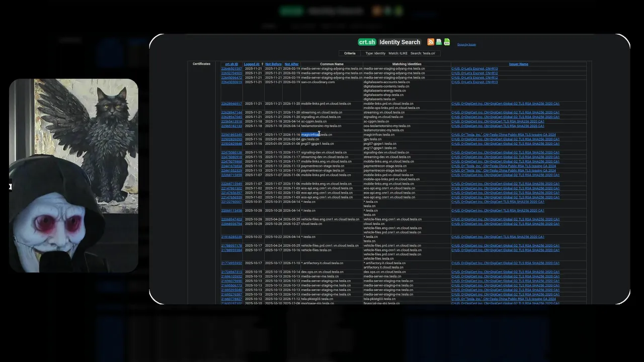
Task: Open certificate ID 22068936794
Action: [x=231, y=224]
